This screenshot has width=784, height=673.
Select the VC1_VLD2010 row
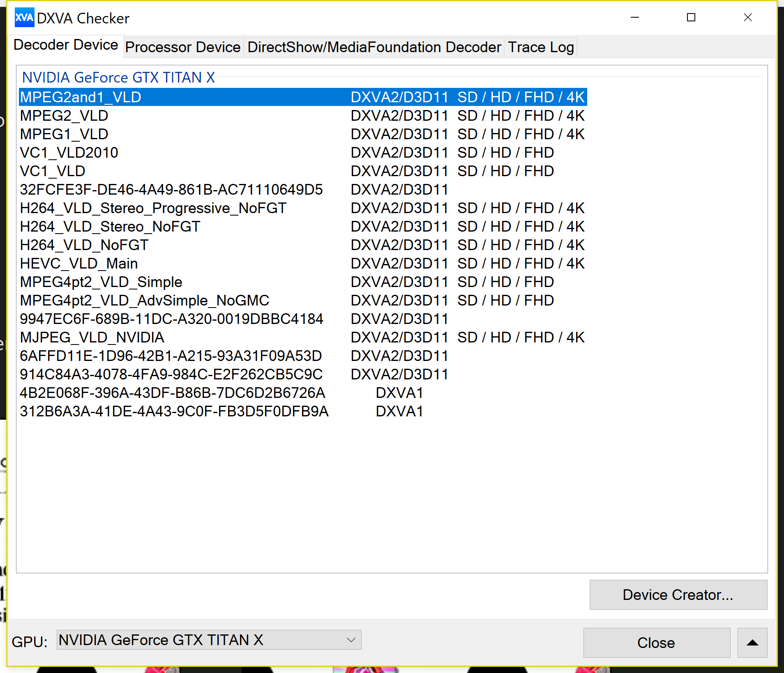coord(303,153)
